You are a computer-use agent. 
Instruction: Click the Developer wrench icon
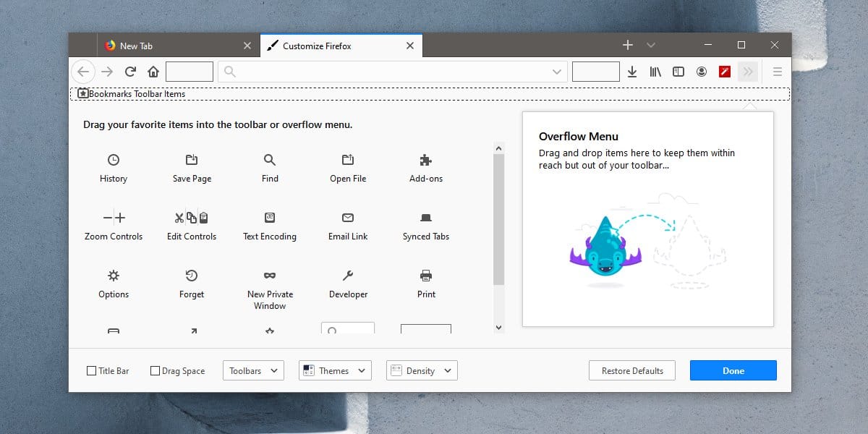click(348, 276)
